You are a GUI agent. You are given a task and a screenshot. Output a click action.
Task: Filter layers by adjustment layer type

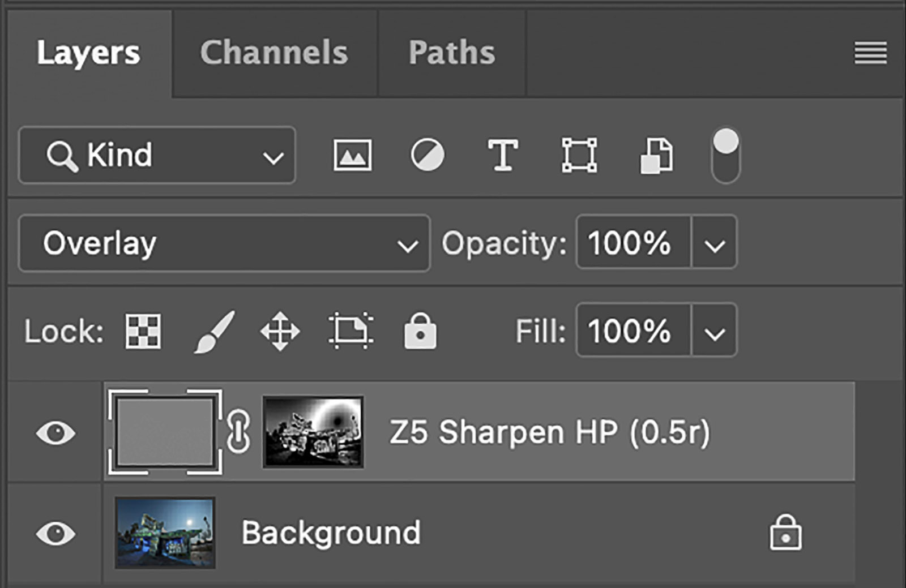(428, 155)
